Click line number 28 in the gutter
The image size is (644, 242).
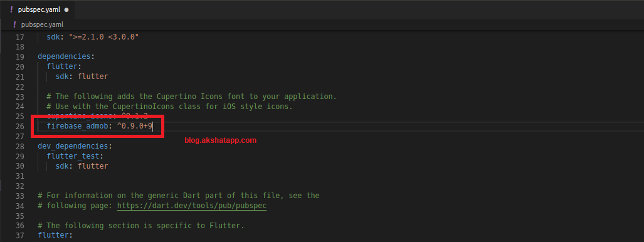pyautogui.click(x=19, y=146)
